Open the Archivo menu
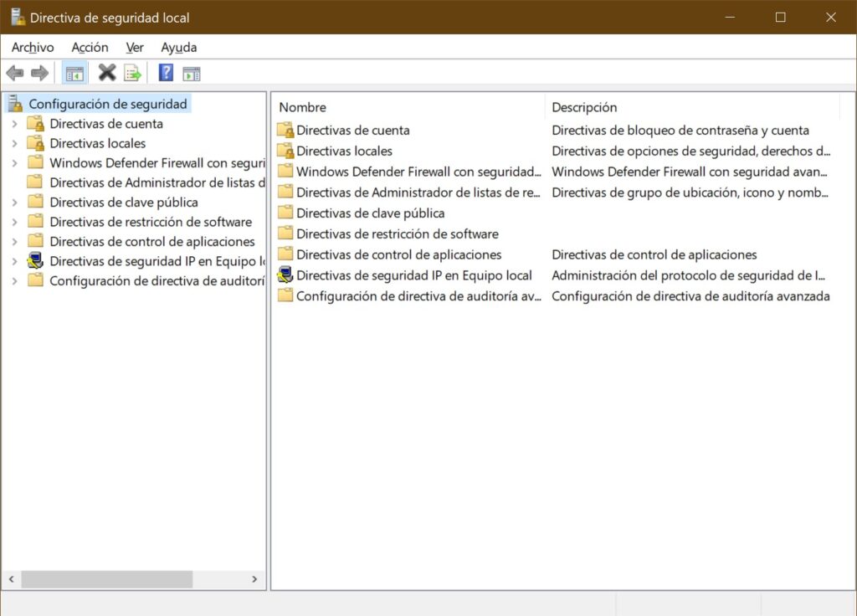 pyautogui.click(x=33, y=47)
